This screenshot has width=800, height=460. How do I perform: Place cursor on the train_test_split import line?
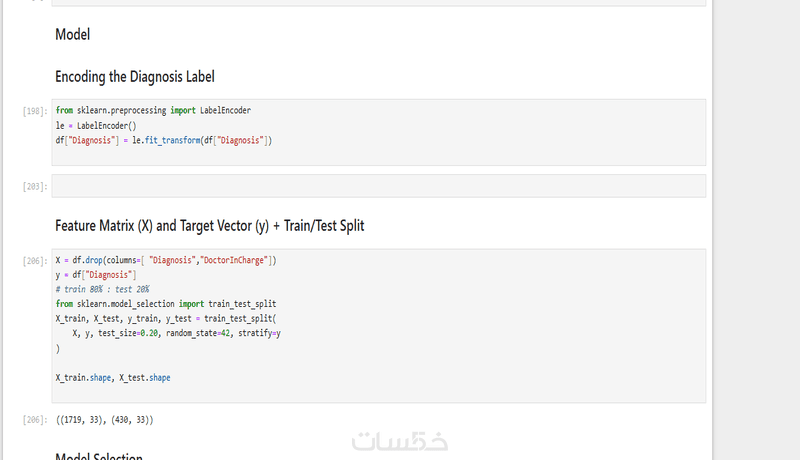[166, 304]
